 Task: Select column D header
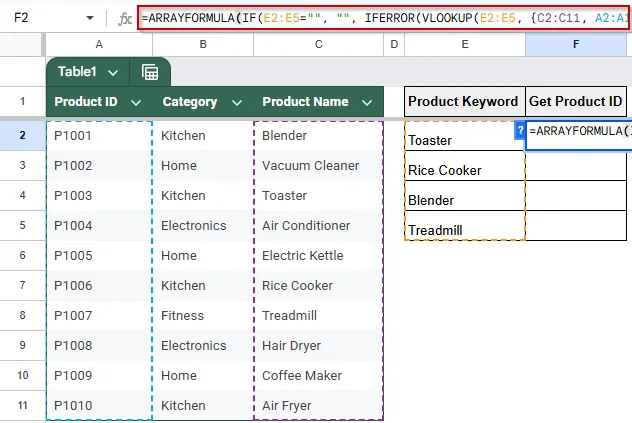[394, 45]
